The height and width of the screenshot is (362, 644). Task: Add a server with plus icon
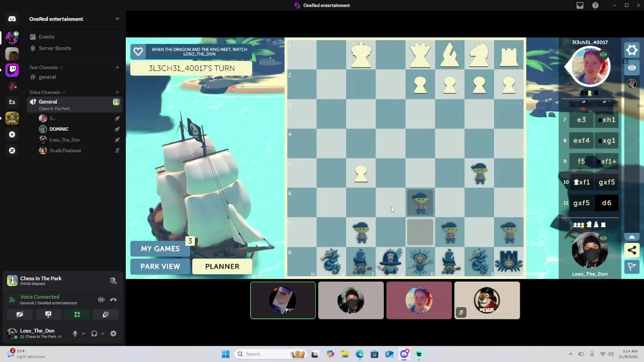[x=12, y=134]
